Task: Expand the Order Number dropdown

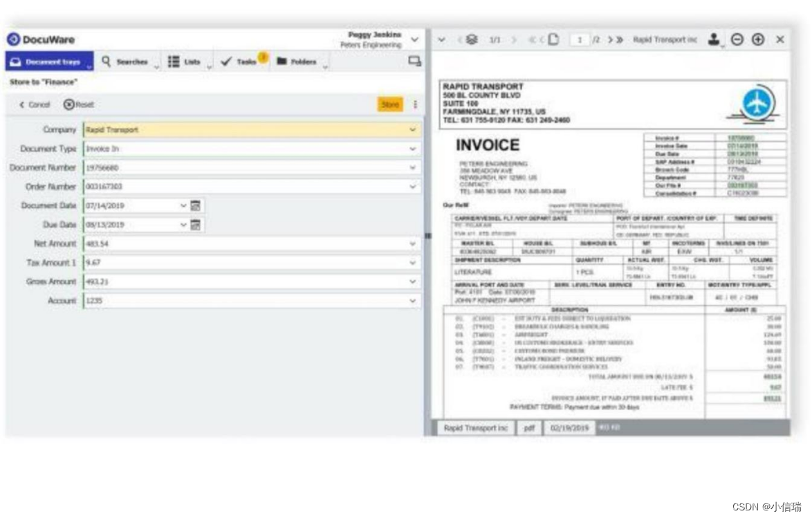Action: coord(413,187)
